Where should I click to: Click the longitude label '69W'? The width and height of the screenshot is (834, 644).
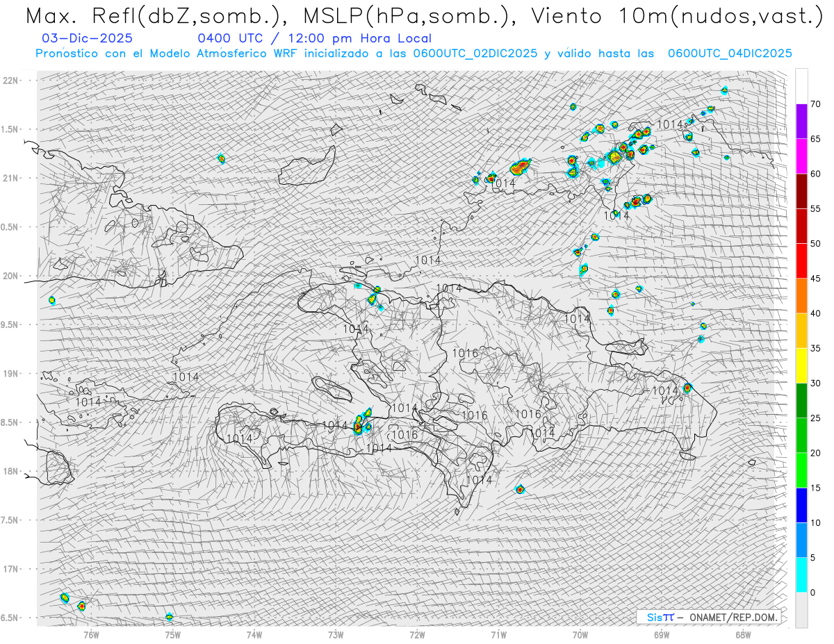662,634
